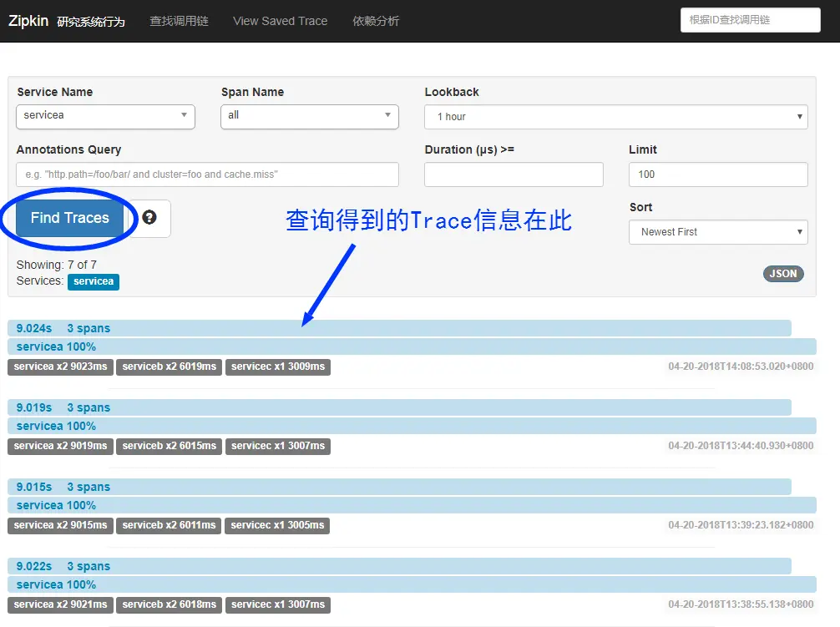Click the blue servicea services badge
Screen dimensions: 840x627
[x=94, y=281]
